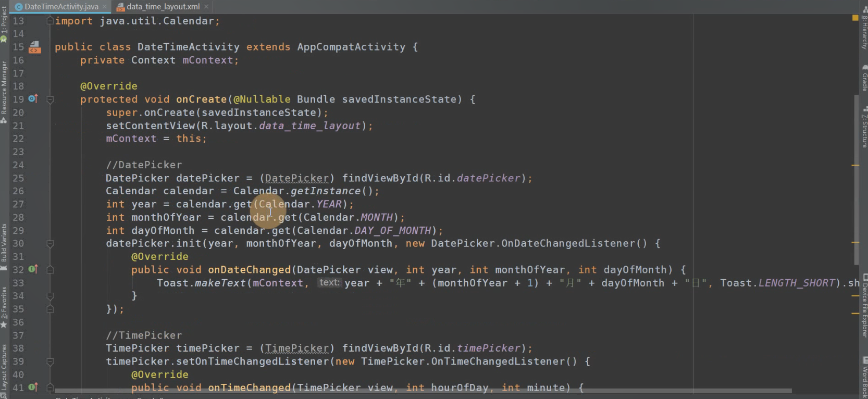
Task: Click the related XML file gutter icon on line 15
Action: (x=35, y=47)
